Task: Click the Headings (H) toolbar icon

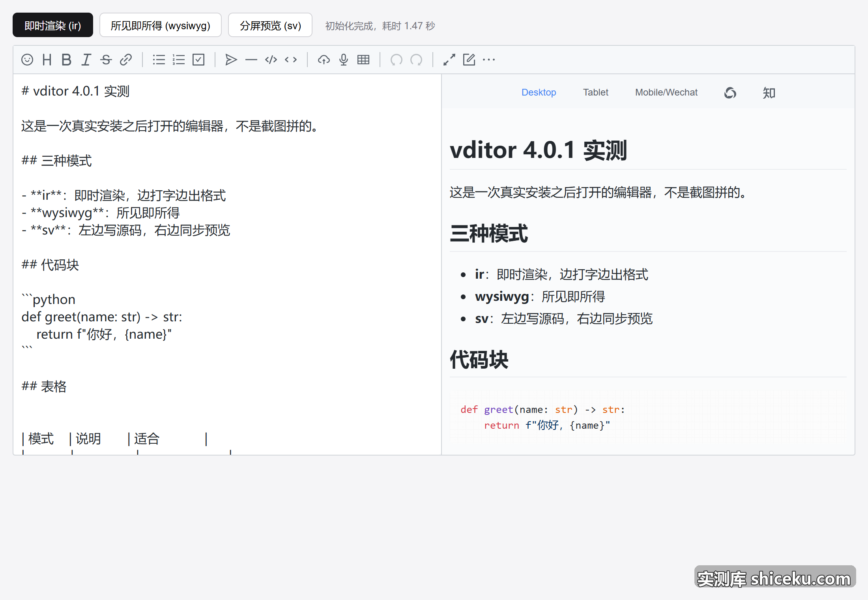Action: pos(47,60)
